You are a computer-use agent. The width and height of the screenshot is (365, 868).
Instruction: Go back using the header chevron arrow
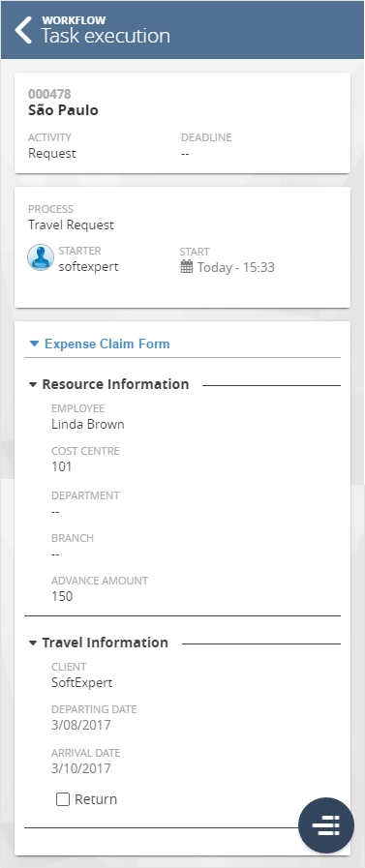click(x=23, y=30)
